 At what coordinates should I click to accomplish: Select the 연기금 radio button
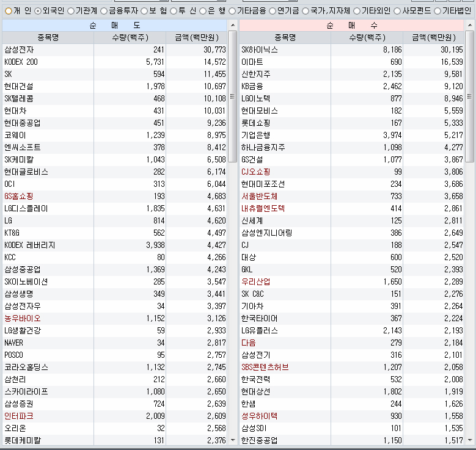tap(273, 11)
